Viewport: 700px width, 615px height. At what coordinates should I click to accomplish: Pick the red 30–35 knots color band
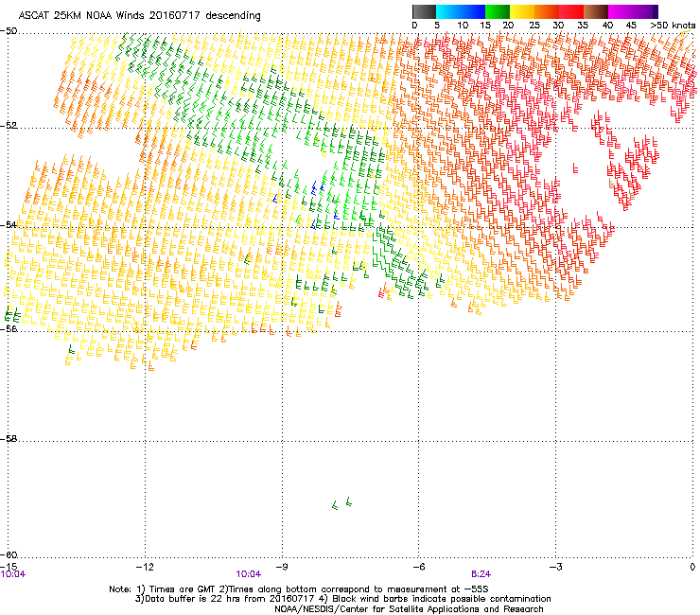(571, 11)
